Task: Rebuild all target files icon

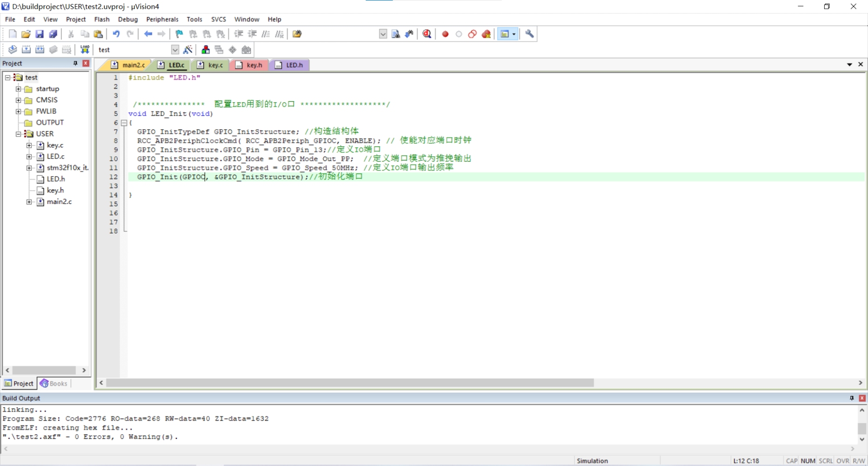Action: coord(40,50)
